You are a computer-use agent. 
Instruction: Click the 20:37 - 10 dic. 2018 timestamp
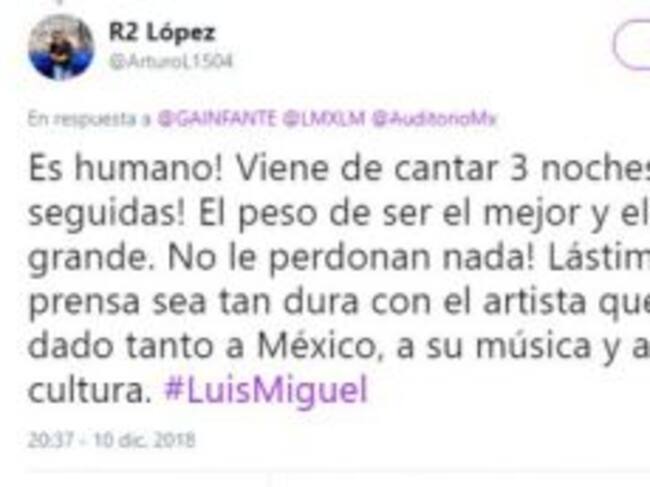(x=111, y=440)
